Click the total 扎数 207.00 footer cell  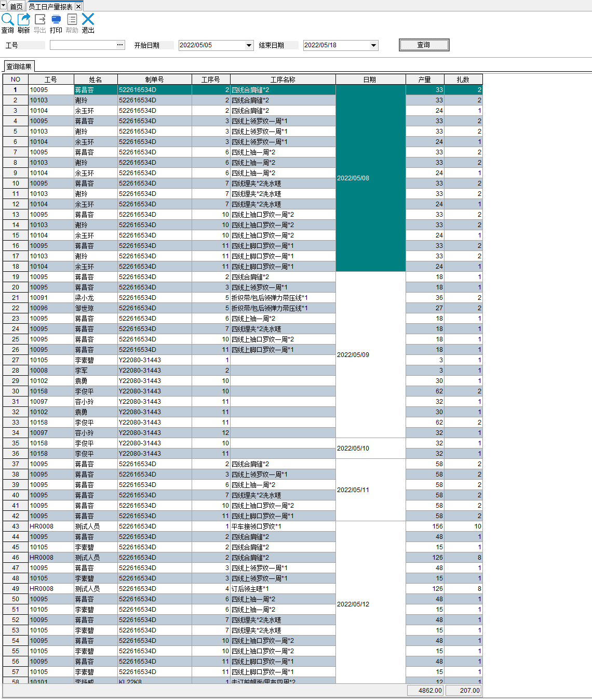pos(463,691)
